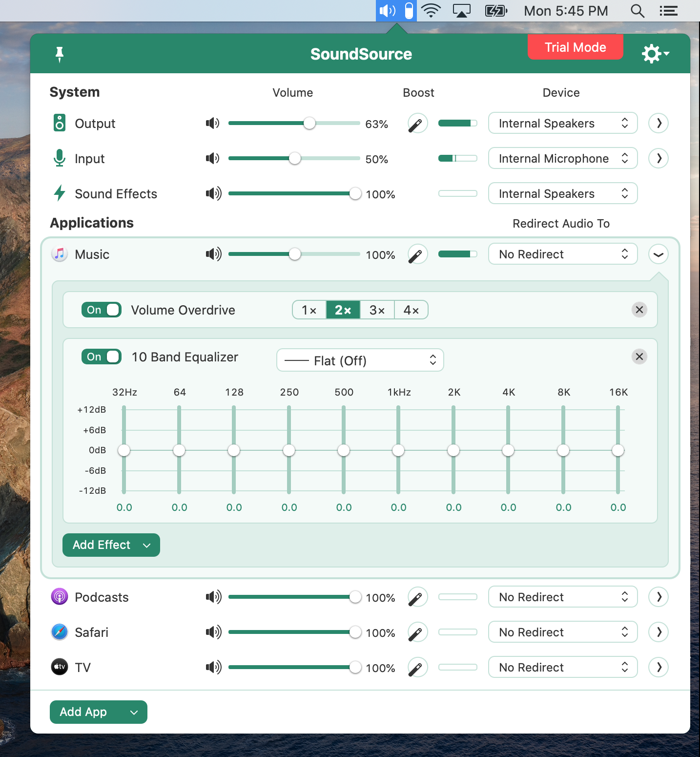The height and width of the screenshot is (757, 700).
Task: Open the AirPlay display menu icon
Action: click(461, 11)
